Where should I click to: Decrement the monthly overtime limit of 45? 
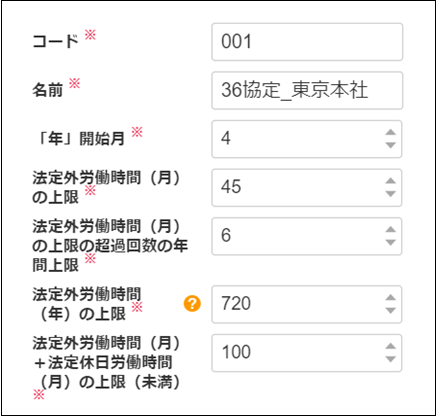click(x=390, y=194)
